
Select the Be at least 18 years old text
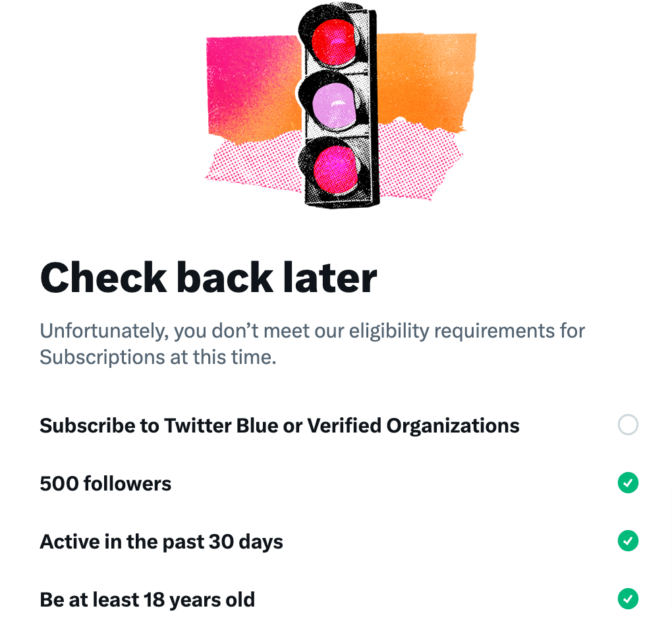148,600
